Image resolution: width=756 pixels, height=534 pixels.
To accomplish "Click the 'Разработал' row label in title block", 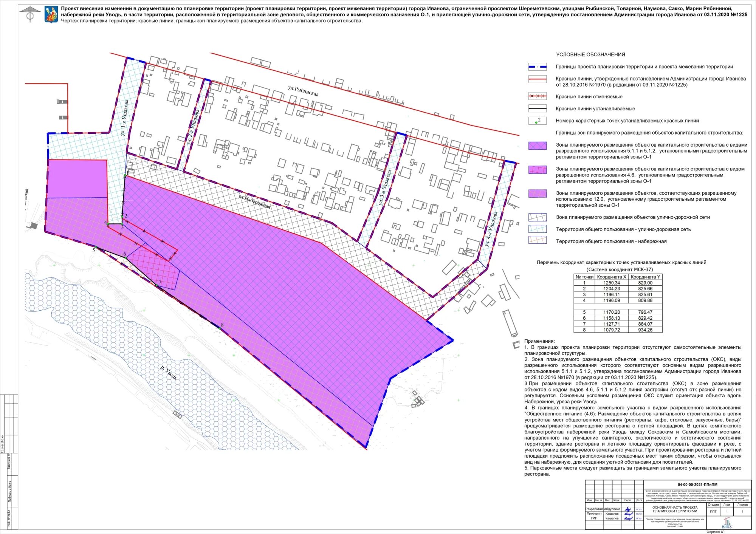I will pyautogui.click(x=594, y=509).
